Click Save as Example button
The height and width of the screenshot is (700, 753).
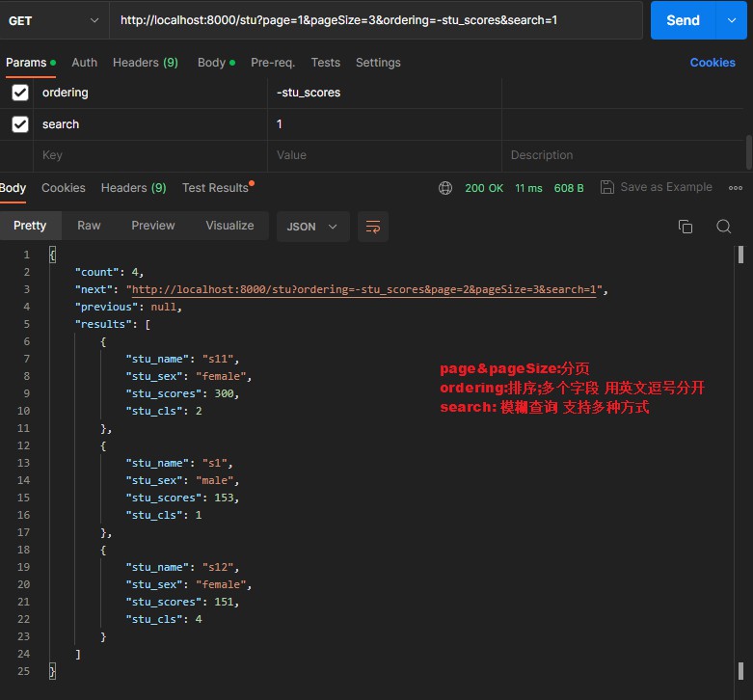(656, 187)
